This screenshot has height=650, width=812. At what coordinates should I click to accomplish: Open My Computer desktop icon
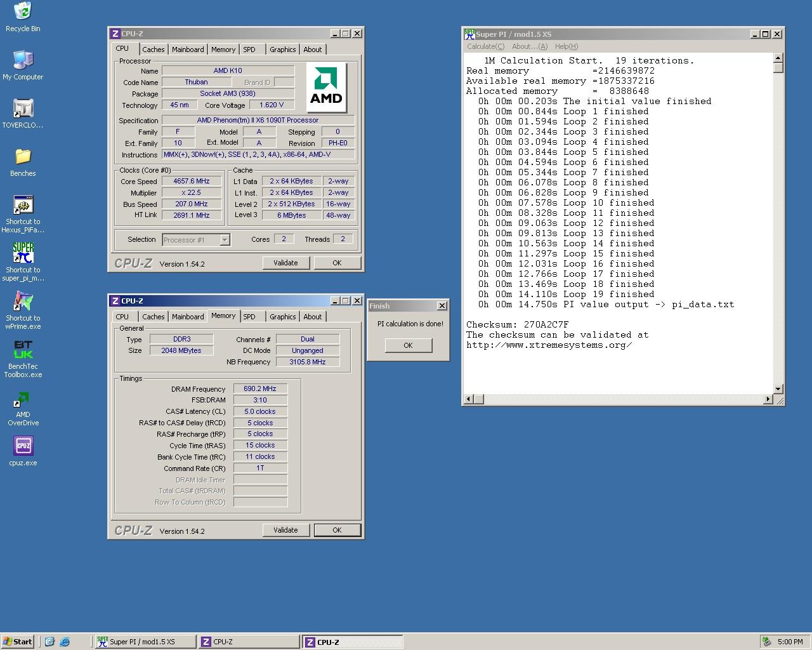(x=23, y=65)
